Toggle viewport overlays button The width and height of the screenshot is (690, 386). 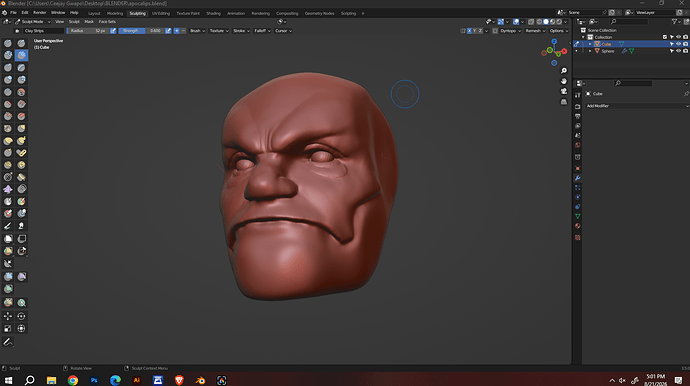point(516,22)
